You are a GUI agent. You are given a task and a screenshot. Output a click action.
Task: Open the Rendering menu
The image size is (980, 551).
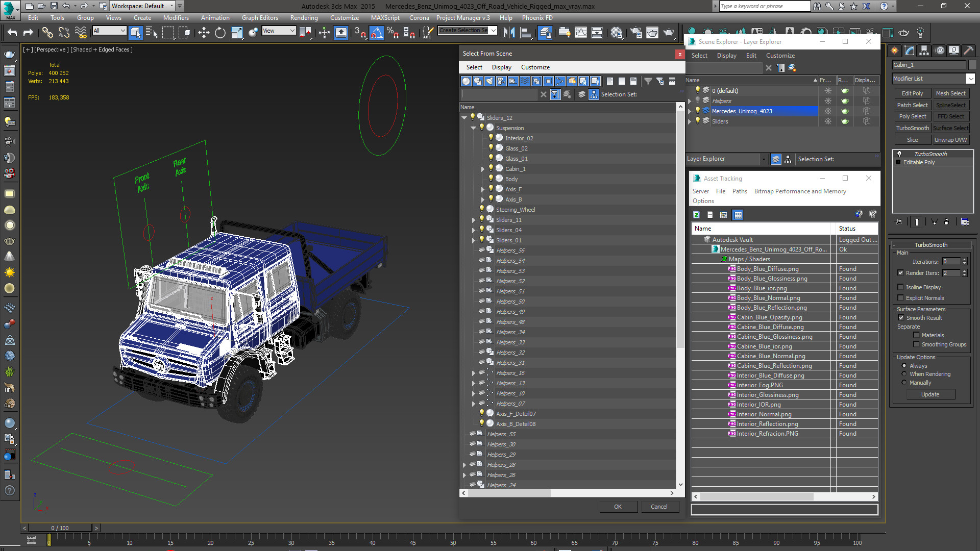tap(304, 17)
